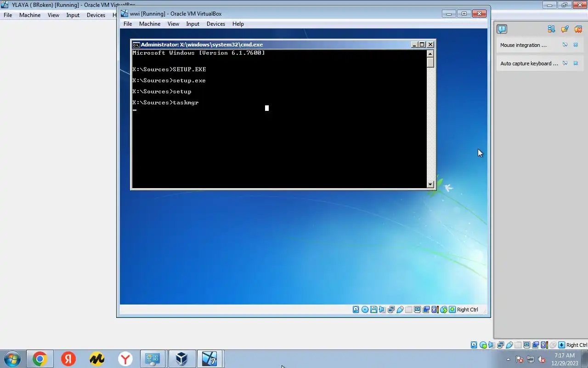Click hard disk icon in YLAYA window status bar
This screenshot has height=368, width=588.
474,345
